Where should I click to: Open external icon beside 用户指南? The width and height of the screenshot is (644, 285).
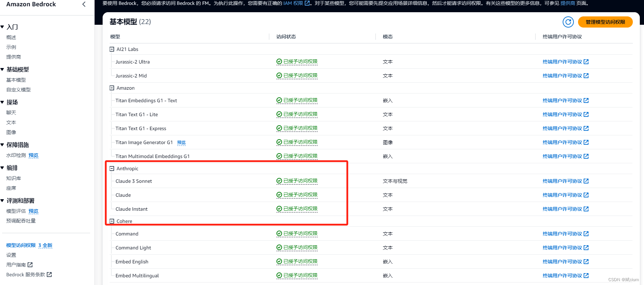pos(30,265)
